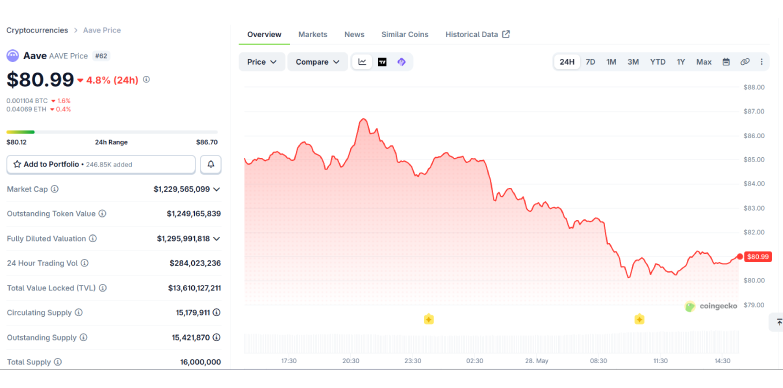
Task: Select the 7D time range
Action: [590, 62]
